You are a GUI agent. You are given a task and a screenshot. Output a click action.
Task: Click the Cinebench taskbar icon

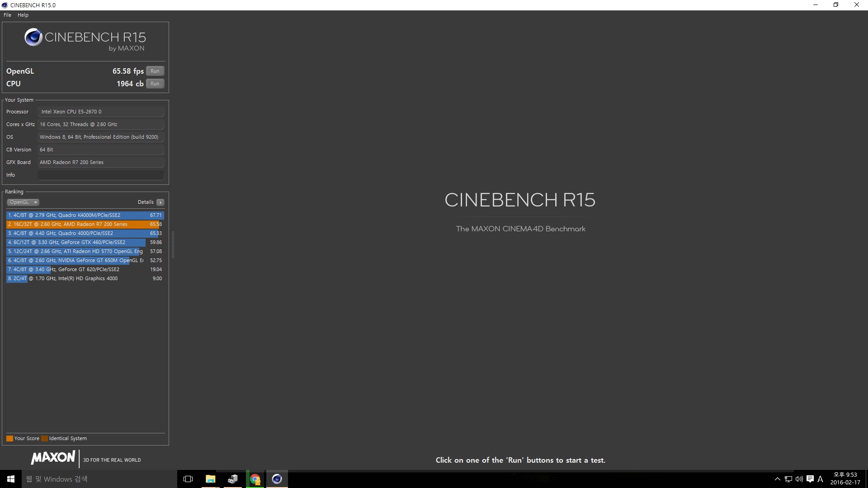(277, 479)
